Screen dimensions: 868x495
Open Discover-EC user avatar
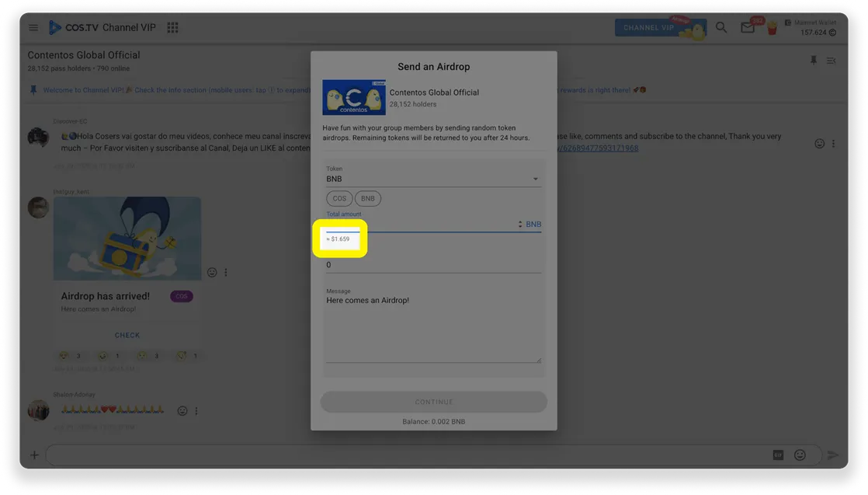coord(38,137)
